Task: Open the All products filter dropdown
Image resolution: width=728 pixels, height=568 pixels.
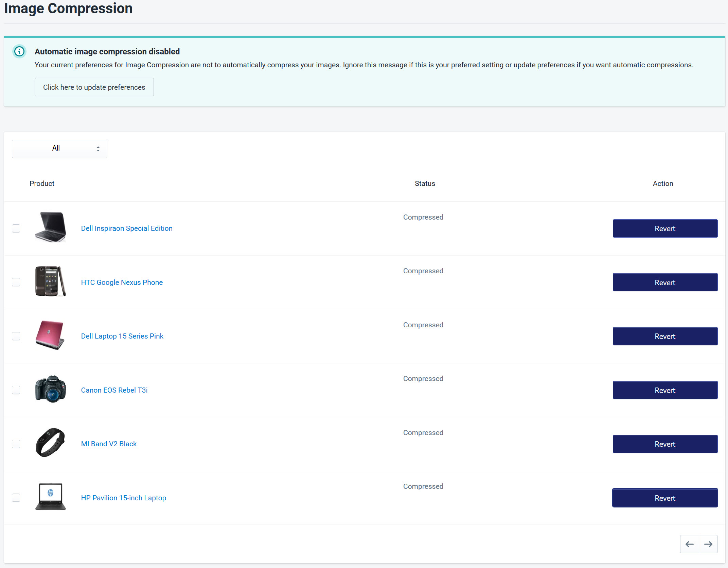Action: 59,148
